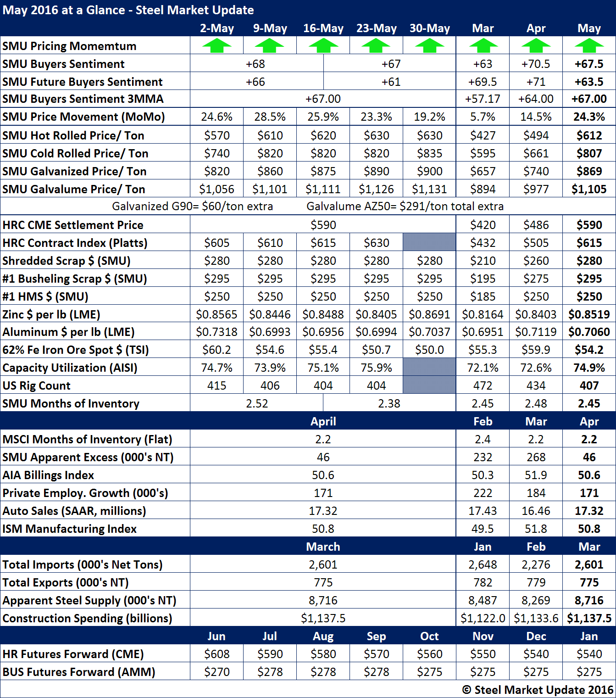Viewport: 616px width, 698px height.
Task: Click the 'HRC CME Settlement Price' row label
Action: tap(73, 225)
